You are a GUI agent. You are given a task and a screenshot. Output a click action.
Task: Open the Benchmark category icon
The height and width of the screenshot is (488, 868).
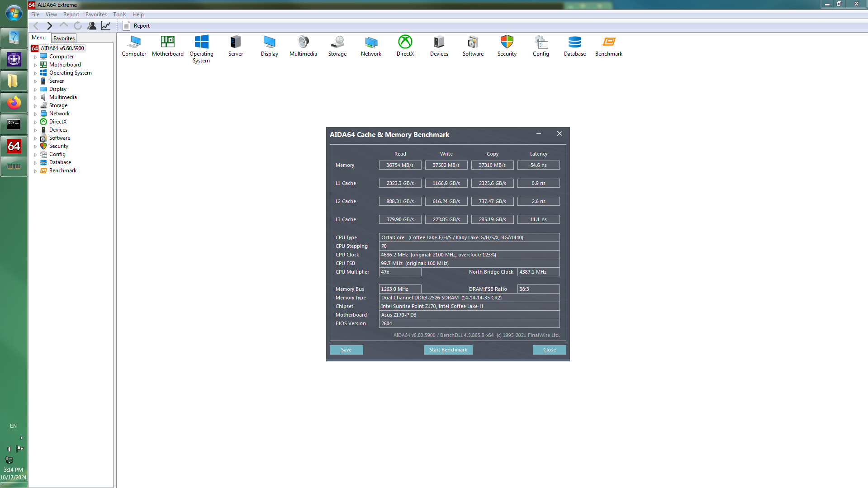609,46
